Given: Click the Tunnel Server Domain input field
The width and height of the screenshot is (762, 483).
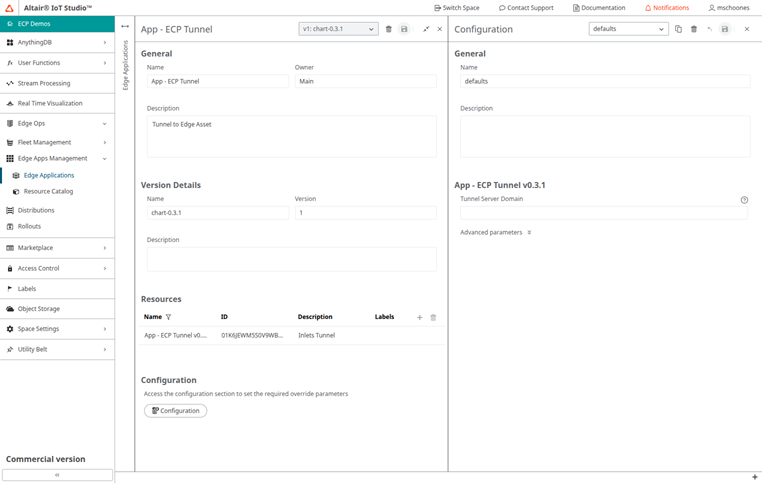Looking at the screenshot, I should (x=602, y=213).
